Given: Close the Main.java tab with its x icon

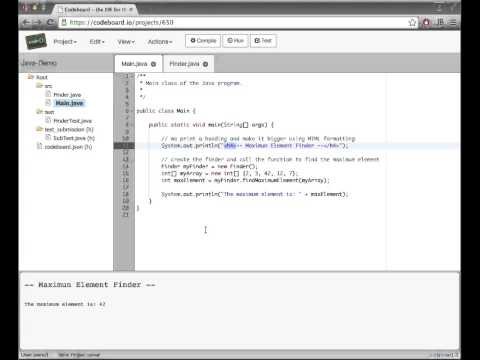Looking at the screenshot, I should click(x=153, y=64).
